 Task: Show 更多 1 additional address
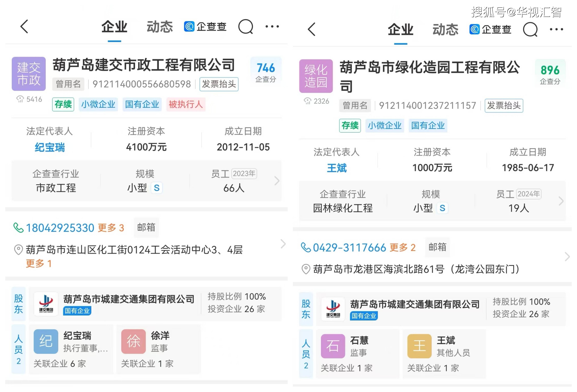pyautogui.click(x=39, y=263)
